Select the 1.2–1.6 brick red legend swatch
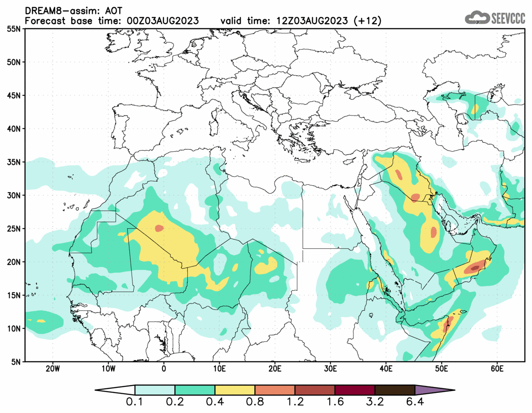This screenshot has width=532, height=413. [315, 390]
